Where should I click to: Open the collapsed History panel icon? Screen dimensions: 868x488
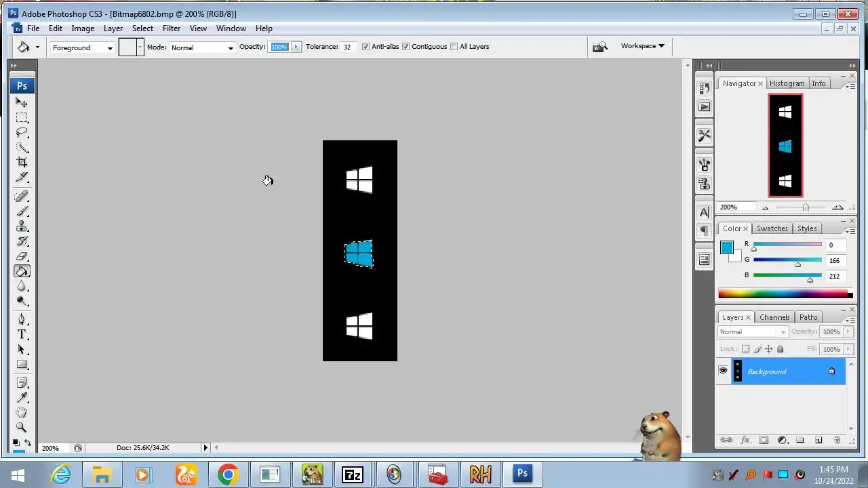pyautogui.click(x=704, y=87)
